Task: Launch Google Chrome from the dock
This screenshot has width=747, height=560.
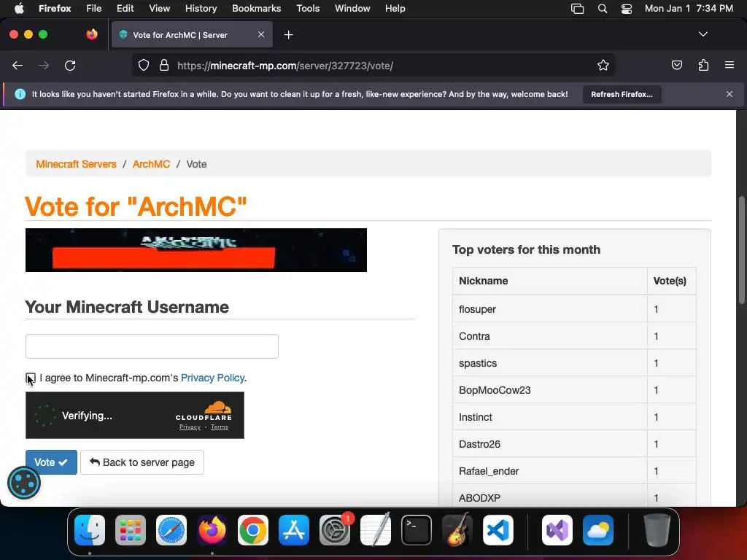Action: point(253,530)
